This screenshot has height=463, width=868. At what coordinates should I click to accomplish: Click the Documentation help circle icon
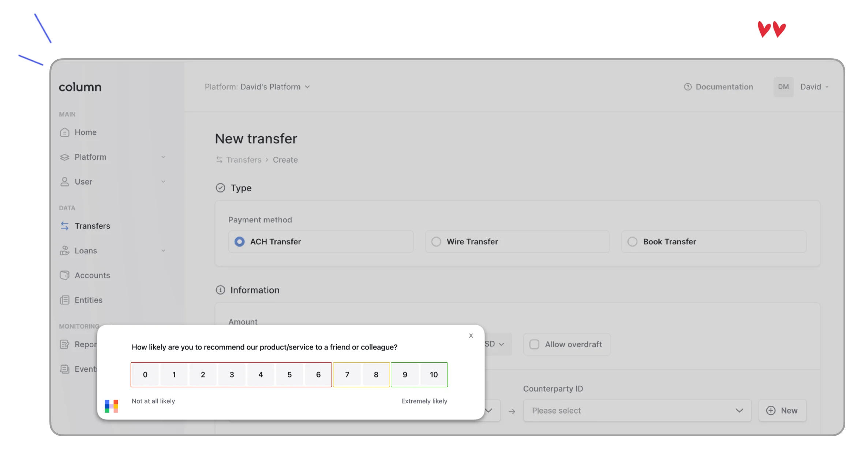click(x=688, y=87)
